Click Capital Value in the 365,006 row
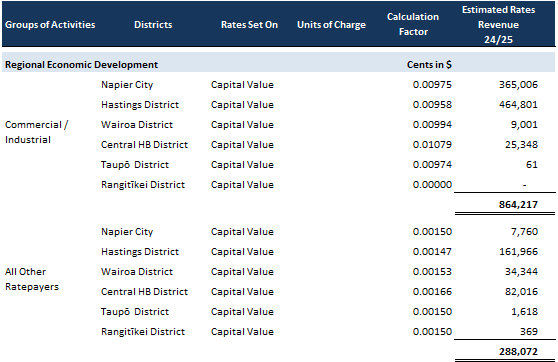 (x=242, y=85)
